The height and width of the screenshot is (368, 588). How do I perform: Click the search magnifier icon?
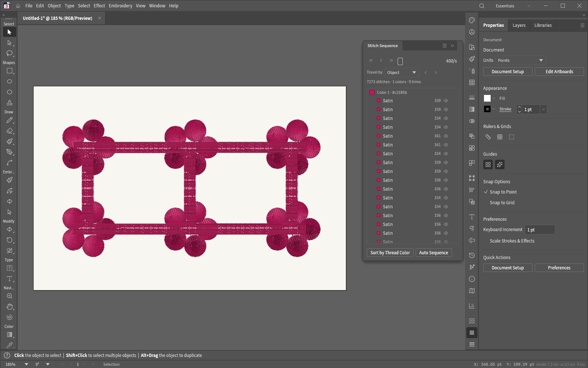click(x=482, y=6)
